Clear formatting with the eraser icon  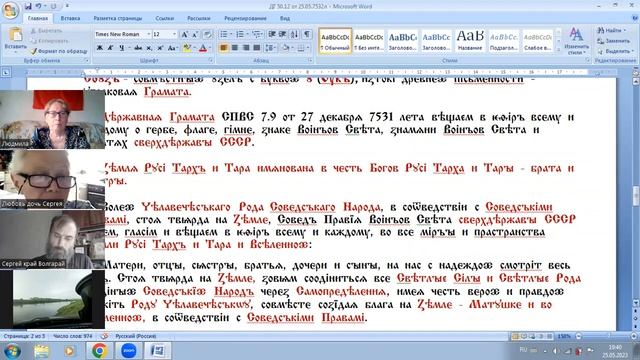[207, 35]
